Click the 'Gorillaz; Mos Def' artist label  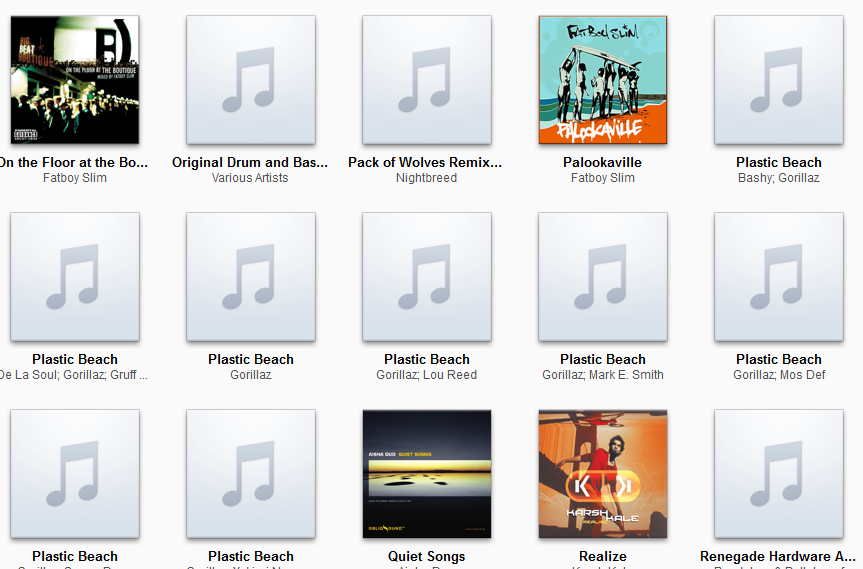779,375
